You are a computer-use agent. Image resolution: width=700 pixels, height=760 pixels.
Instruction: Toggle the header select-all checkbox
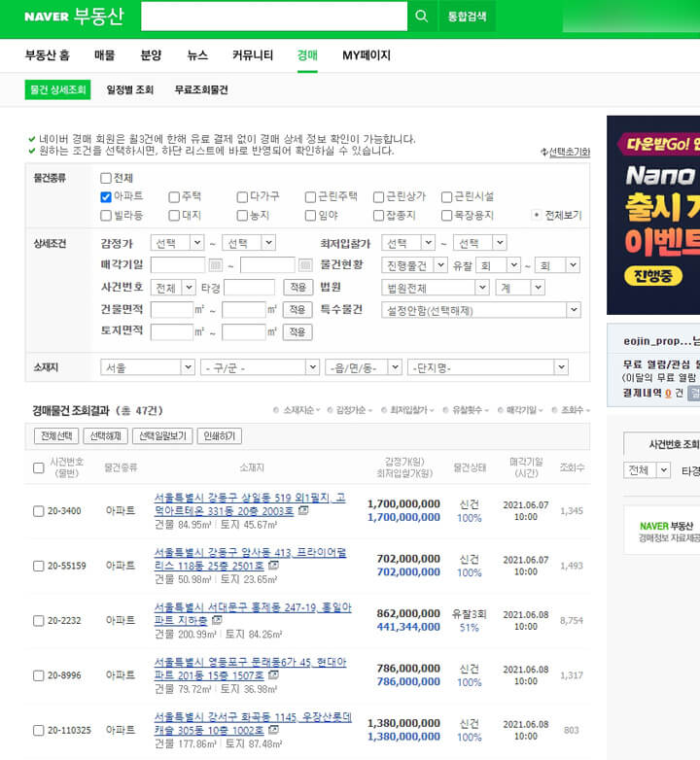pyautogui.click(x=38, y=467)
